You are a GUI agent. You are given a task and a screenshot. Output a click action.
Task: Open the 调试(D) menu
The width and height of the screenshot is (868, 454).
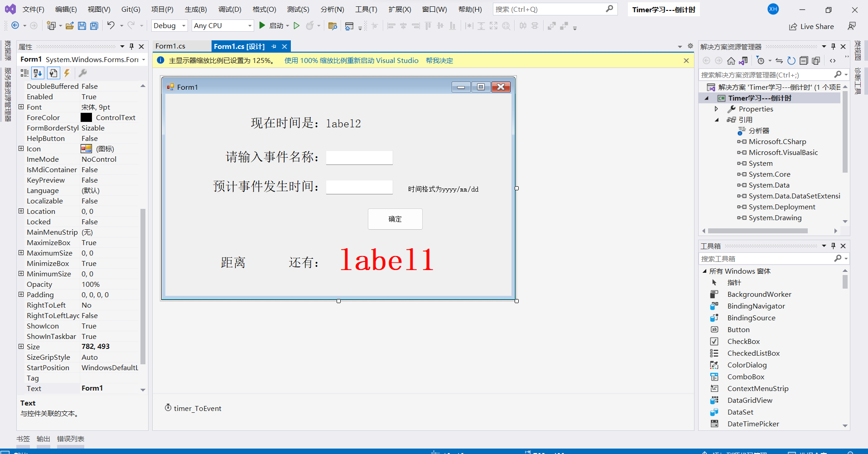230,9
